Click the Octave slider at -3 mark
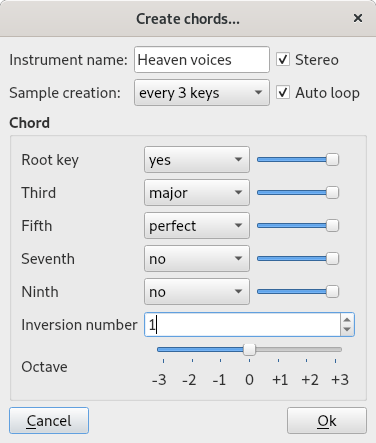Image resolution: width=376 pixels, height=443 pixels. (x=163, y=350)
